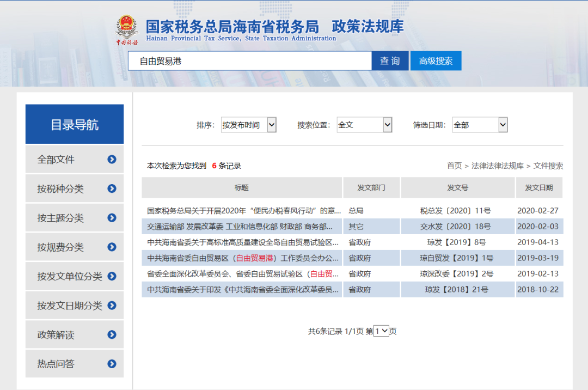Click the date 2020-02-27

click(538, 211)
